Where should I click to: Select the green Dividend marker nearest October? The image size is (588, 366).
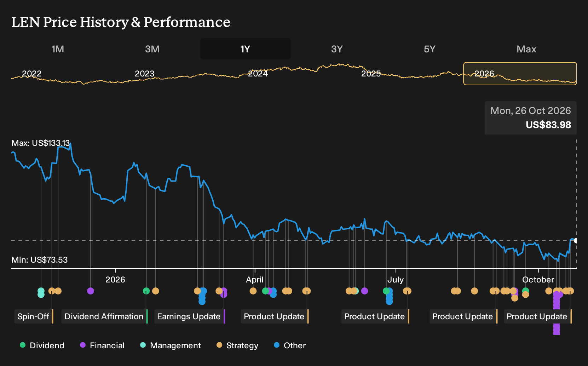click(x=525, y=291)
